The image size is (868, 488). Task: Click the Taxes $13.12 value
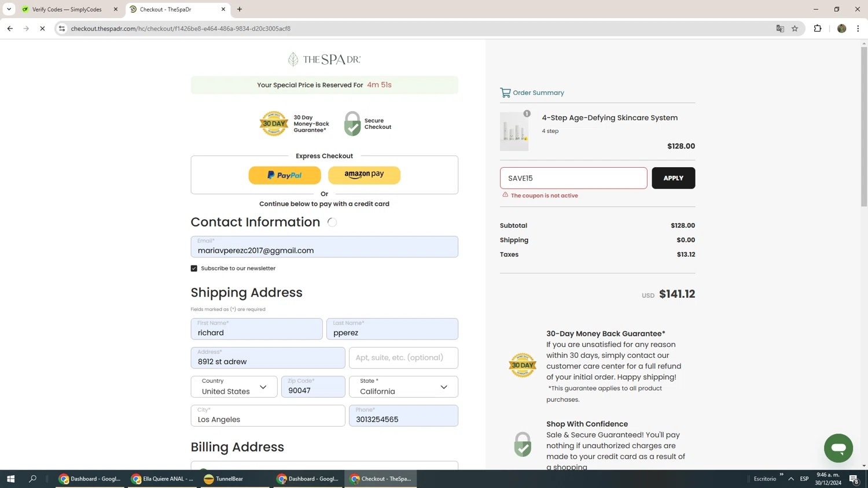coord(686,254)
